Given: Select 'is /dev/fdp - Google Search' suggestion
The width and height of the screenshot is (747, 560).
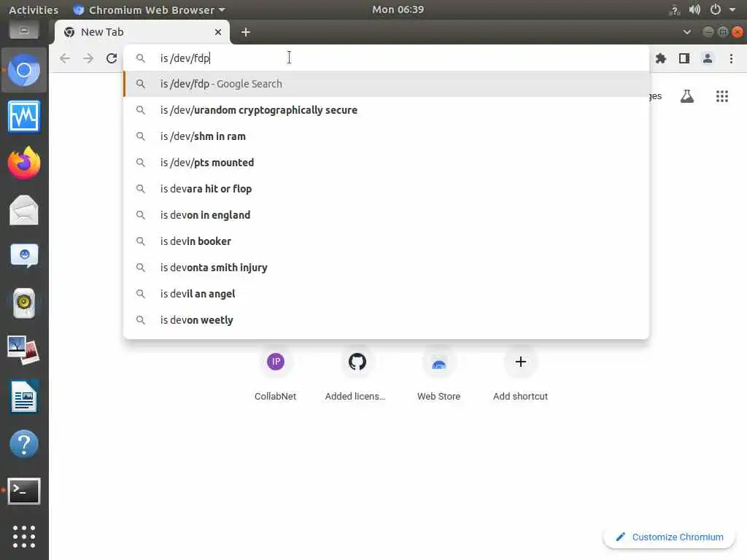Looking at the screenshot, I should coord(387,84).
